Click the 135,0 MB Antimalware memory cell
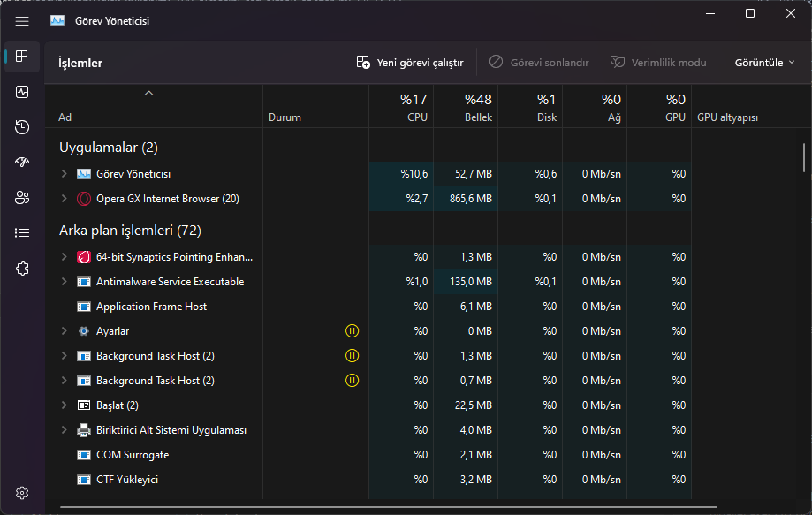The image size is (812, 515). tap(466, 282)
